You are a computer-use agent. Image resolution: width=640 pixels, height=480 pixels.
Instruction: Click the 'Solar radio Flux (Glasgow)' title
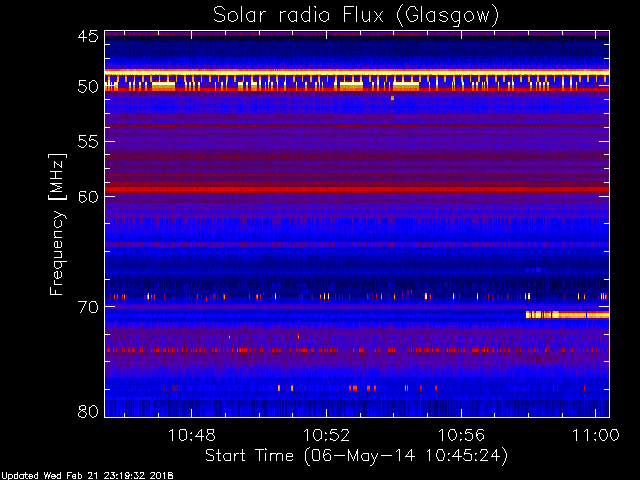tap(356, 15)
